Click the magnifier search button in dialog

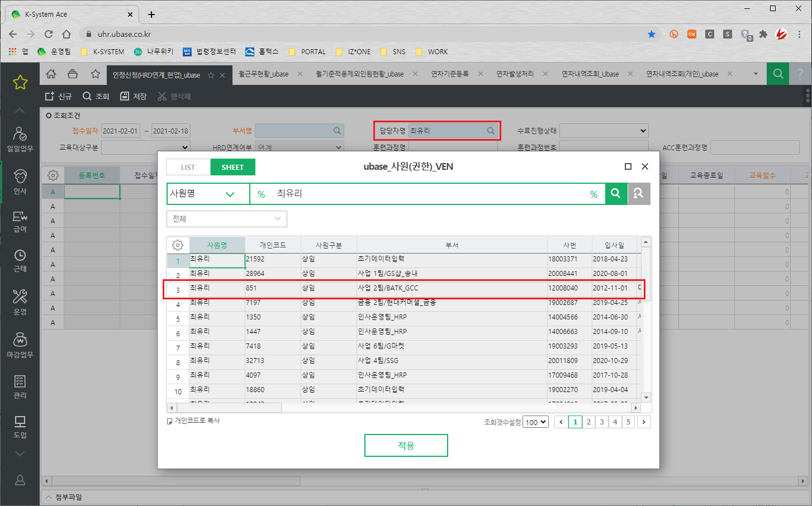616,193
